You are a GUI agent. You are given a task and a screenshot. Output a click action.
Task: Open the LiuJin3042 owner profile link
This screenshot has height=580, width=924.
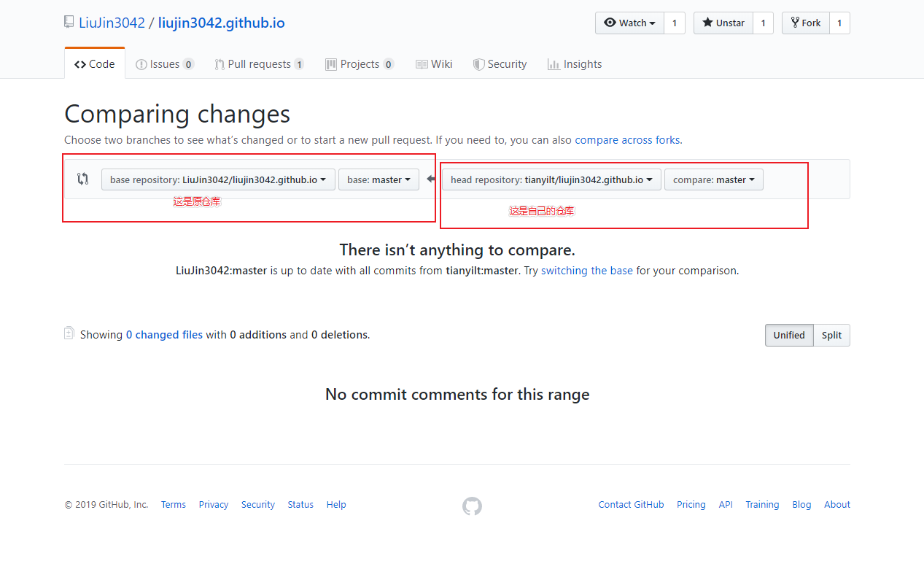point(112,23)
